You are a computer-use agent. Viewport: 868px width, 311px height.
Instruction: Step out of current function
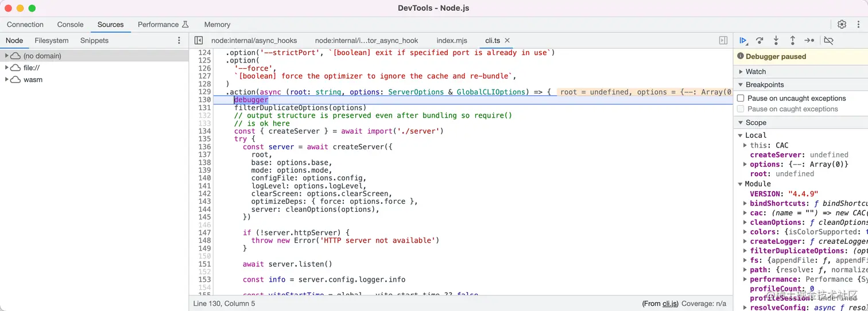[793, 41]
